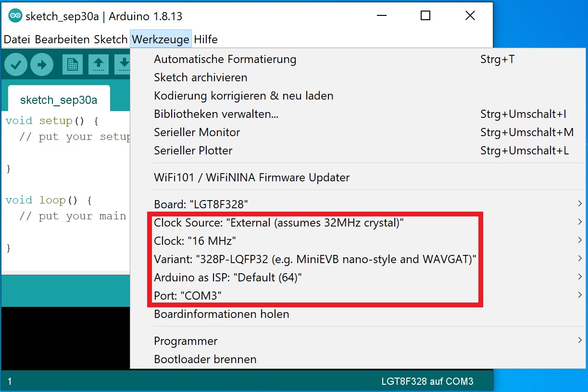This screenshot has height=392, width=588.
Task: Choose Automatische Formatierung
Action: 358,59
